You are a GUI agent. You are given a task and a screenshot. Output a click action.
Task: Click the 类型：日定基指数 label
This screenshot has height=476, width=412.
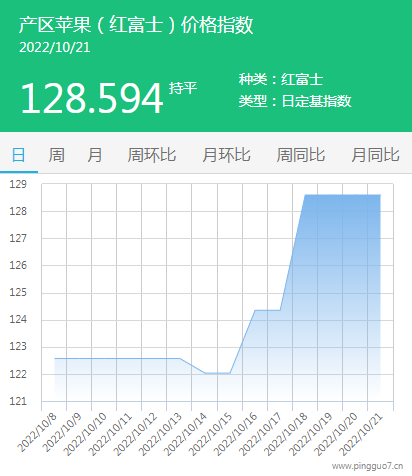(x=295, y=101)
